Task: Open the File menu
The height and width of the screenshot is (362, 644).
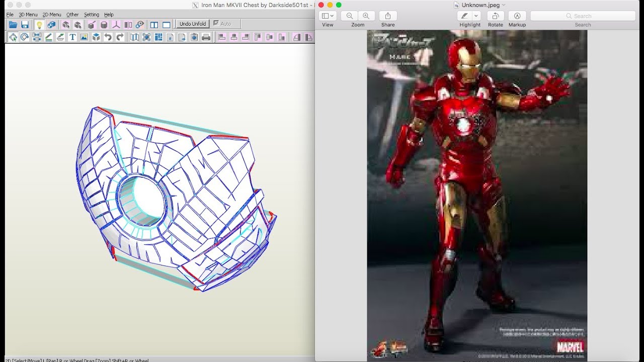Action: 10,15
